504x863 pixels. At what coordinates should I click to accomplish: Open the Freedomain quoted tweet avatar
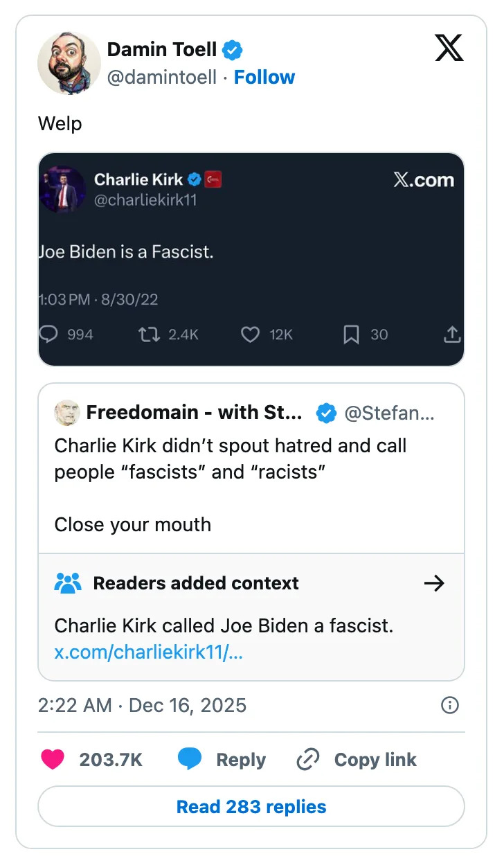click(x=67, y=413)
